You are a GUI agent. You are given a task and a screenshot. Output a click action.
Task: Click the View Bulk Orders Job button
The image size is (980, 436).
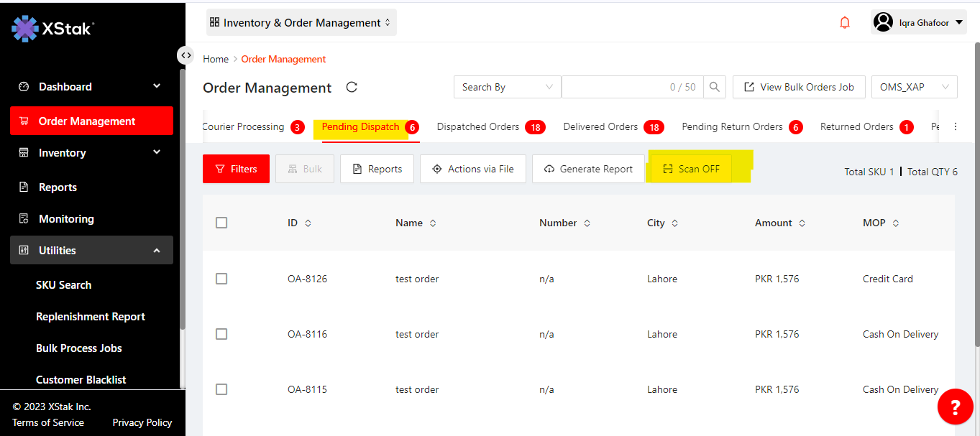point(798,87)
